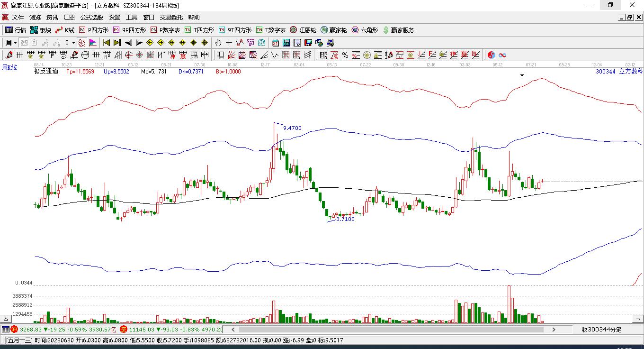The width and height of the screenshot is (644, 349).
Task: Click the 赢家服务 button
Action: click(398, 30)
